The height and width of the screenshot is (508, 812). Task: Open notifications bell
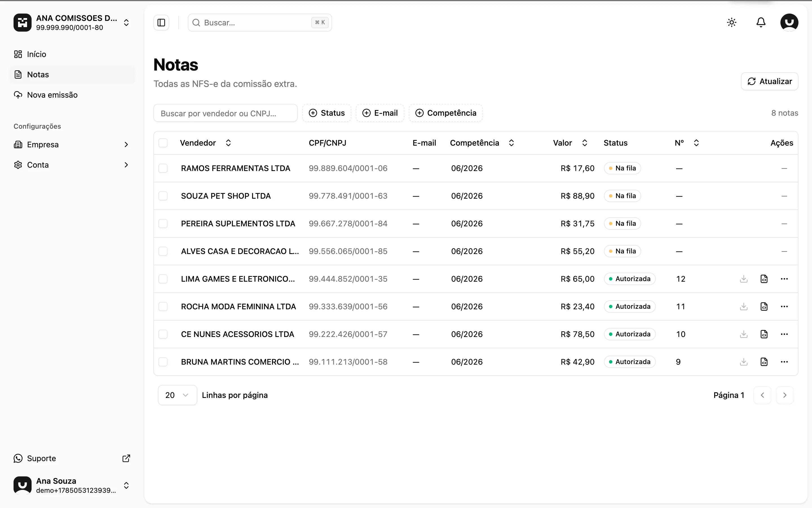pyautogui.click(x=761, y=23)
